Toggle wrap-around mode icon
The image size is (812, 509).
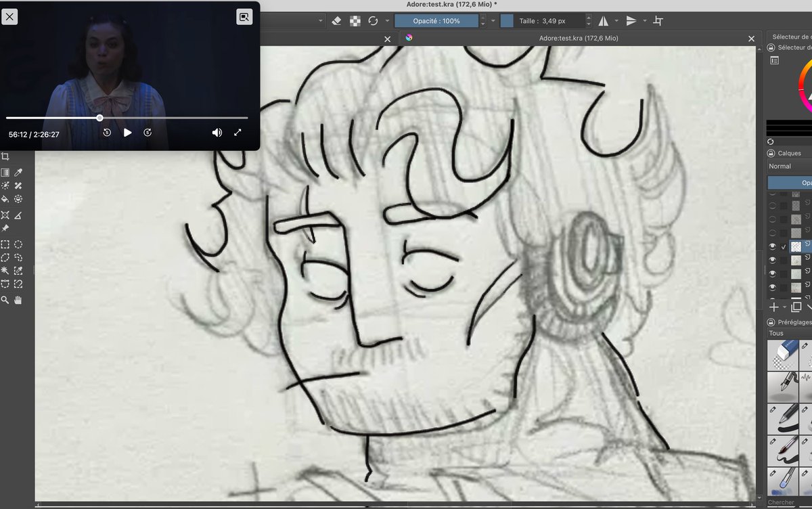tap(658, 21)
